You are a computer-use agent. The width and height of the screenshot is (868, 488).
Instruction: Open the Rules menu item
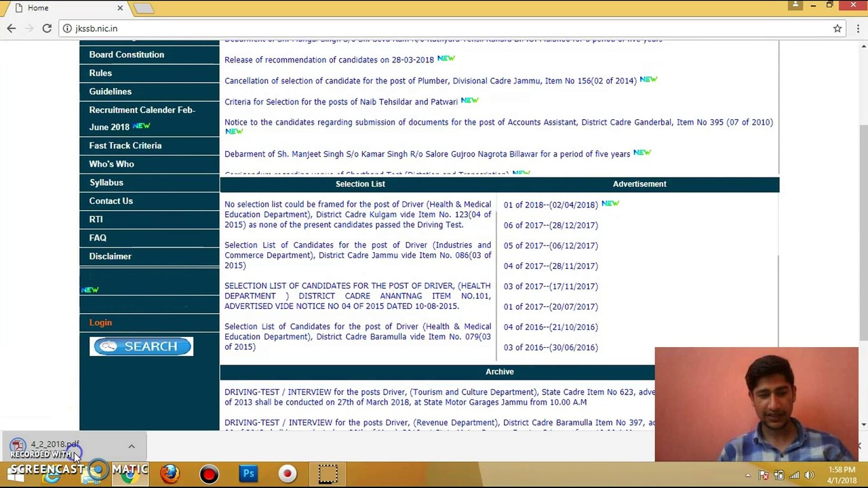click(x=100, y=73)
